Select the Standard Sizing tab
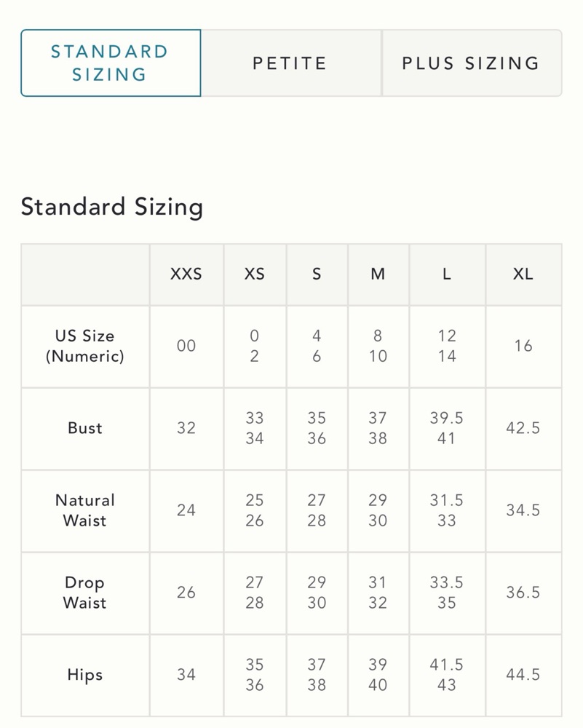Screen dimensions: 583x728 111,63
